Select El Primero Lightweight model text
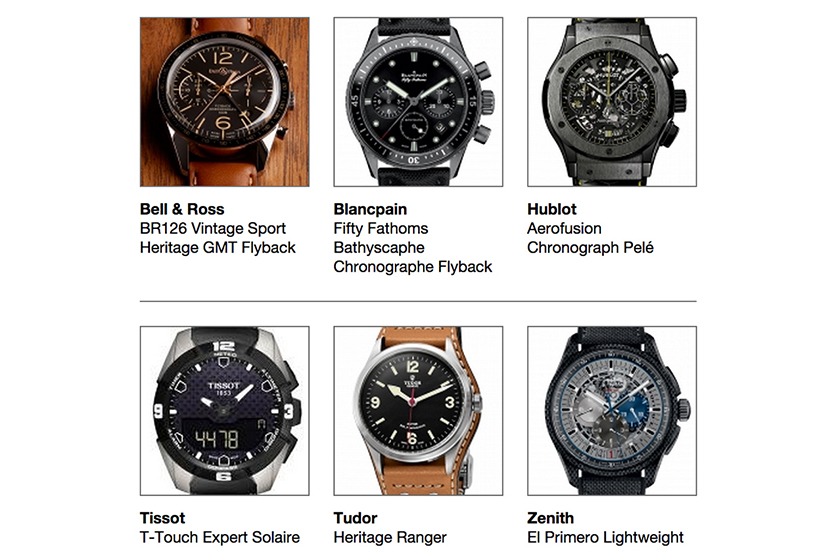The width and height of the screenshot is (840, 560). pos(605,537)
